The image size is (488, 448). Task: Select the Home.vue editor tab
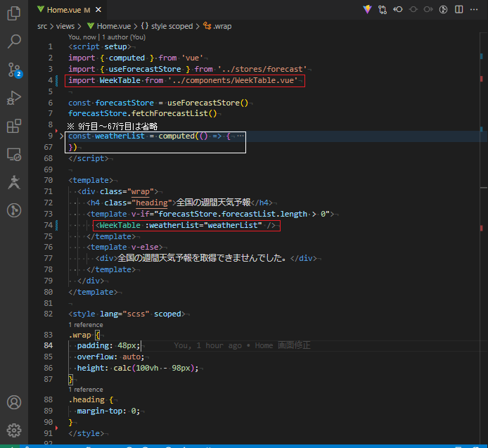(x=63, y=10)
